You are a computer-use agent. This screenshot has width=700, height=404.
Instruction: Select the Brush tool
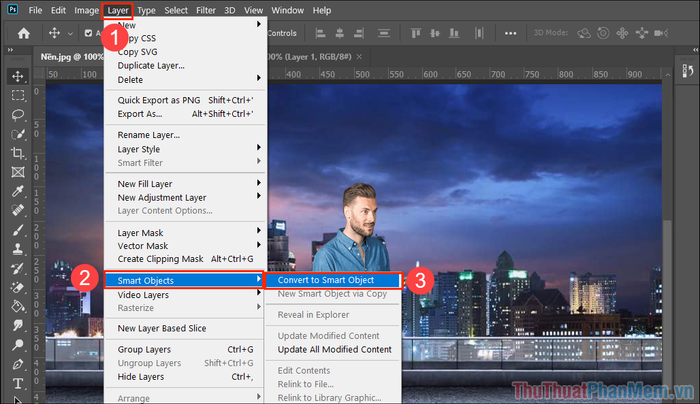point(17,230)
